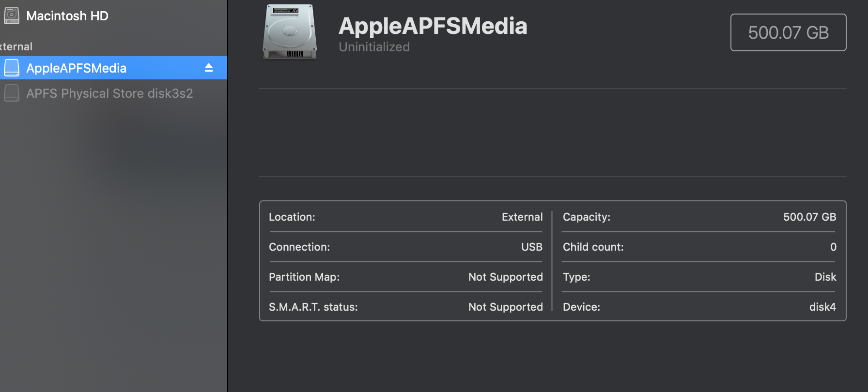
Task: Click the AppleAPFSMedia title in the header
Action: pos(433,26)
